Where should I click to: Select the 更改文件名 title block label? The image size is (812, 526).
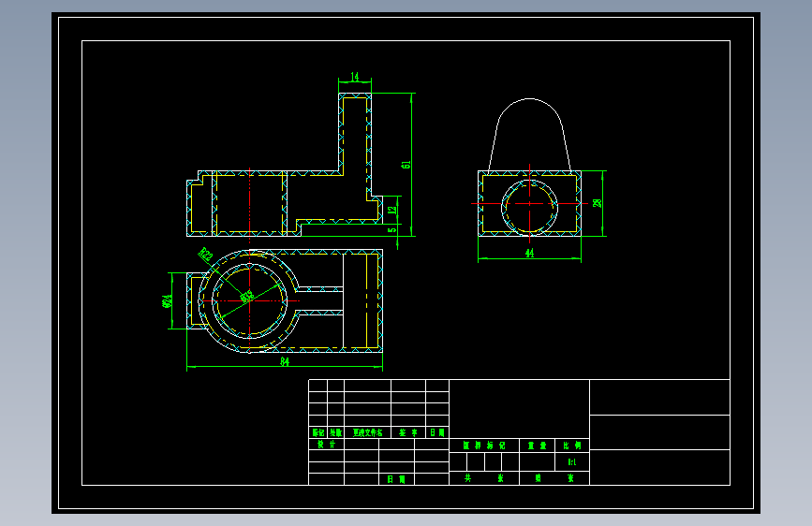tap(368, 432)
